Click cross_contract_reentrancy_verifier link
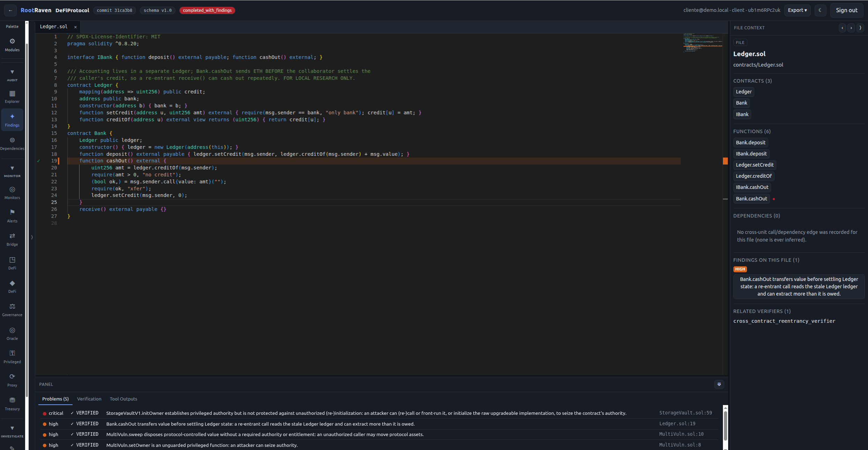Screen dimensions: 868x450 coord(784,321)
